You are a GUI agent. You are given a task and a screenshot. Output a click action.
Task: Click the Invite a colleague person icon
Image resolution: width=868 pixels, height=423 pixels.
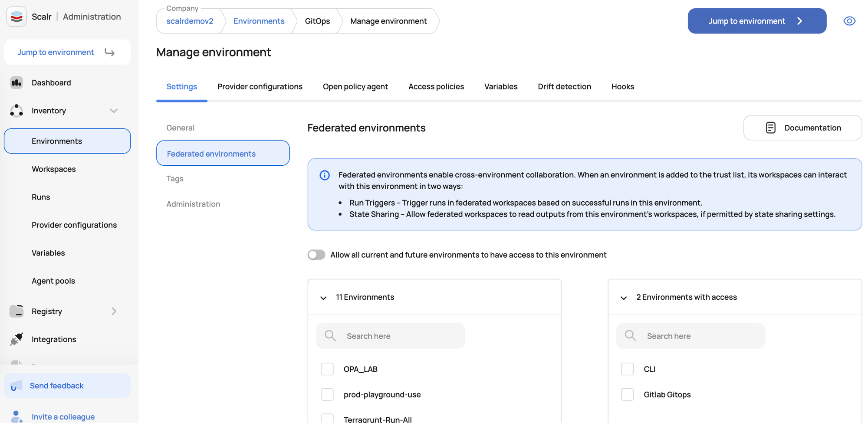(x=16, y=416)
